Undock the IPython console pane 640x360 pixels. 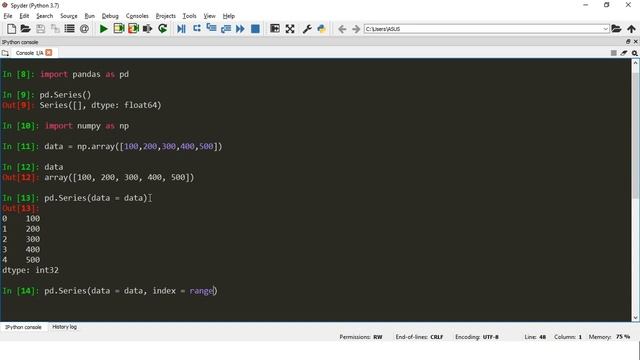click(x=628, y=42)
